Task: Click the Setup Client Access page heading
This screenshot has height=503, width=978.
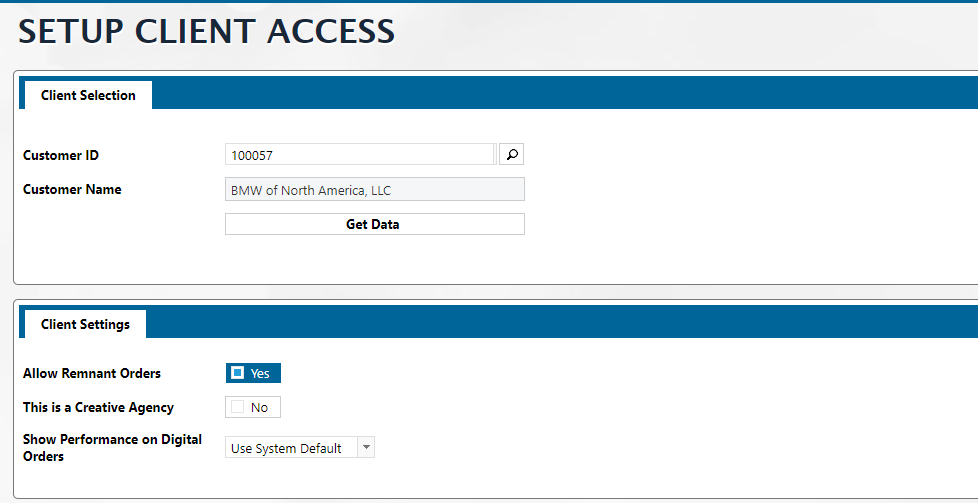Action: coord(207,31)
